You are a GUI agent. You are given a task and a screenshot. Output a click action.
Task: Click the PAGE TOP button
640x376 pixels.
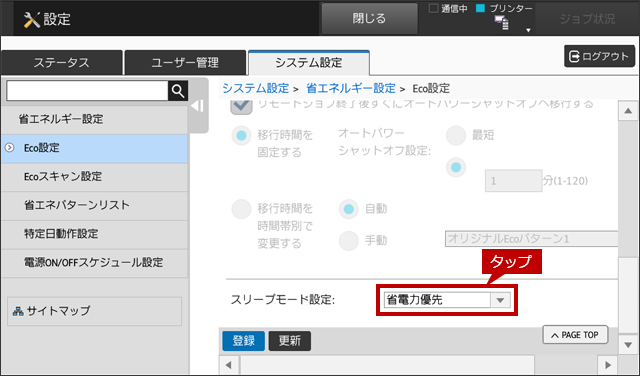[575, 335]
